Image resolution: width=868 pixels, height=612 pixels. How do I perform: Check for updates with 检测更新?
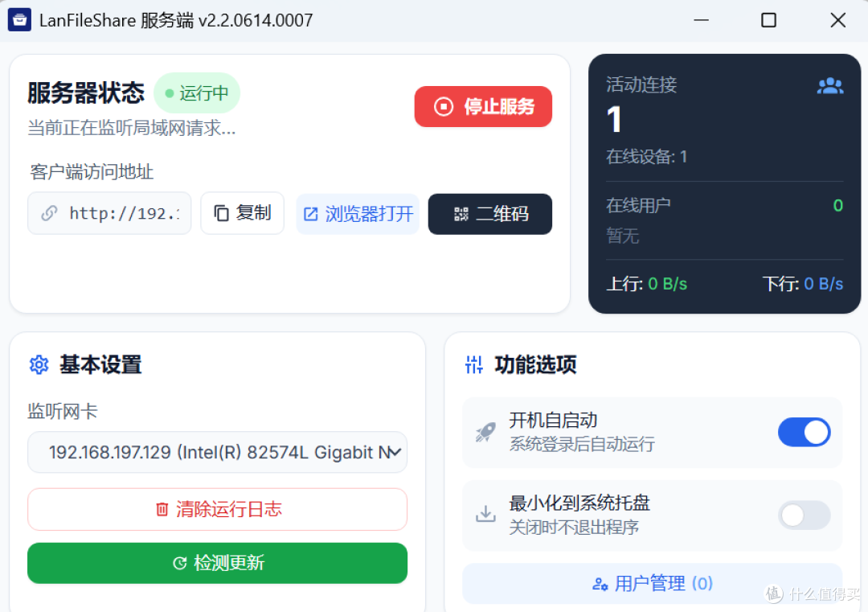(x=217, y=563)
